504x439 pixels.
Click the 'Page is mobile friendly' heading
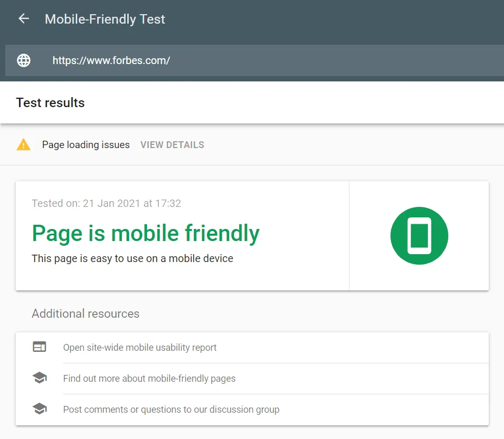click(146, 233)
